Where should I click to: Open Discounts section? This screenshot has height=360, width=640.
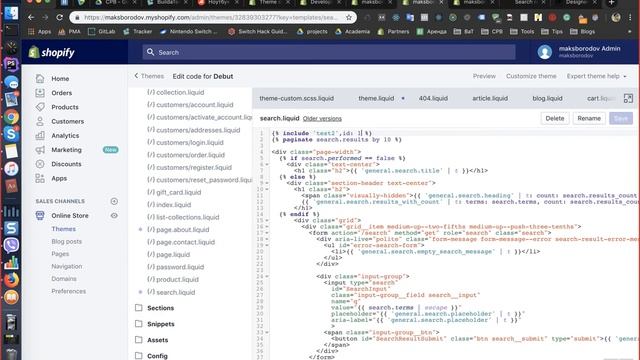pyautogui.click(x=66, y=164)
